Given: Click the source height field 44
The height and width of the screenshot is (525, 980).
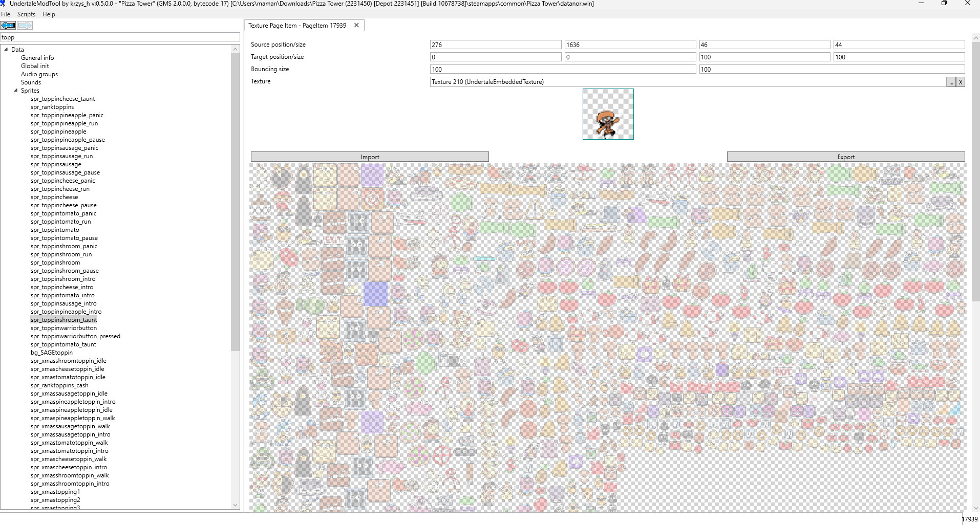Looking at the screenshot, I should pos(899,45).
